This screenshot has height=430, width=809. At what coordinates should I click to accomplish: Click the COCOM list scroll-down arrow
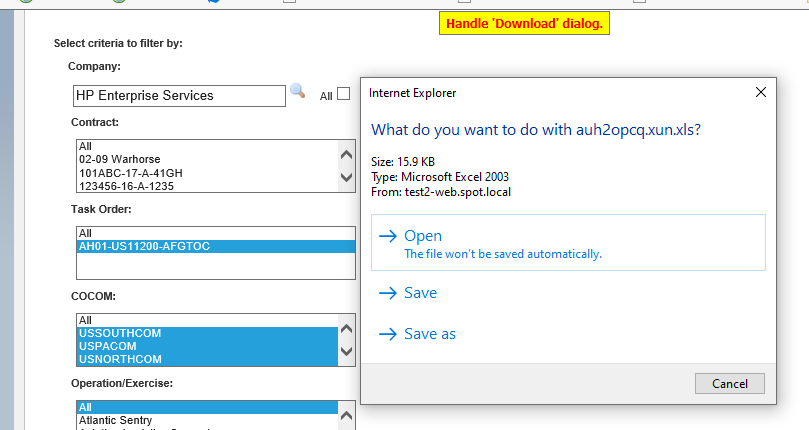tap(347, 351)
